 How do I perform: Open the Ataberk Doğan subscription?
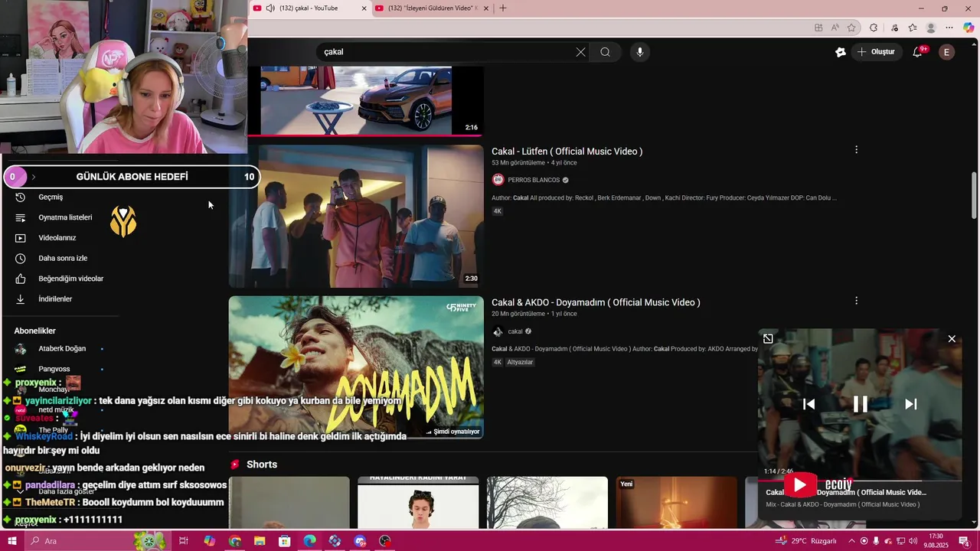[x=62, y=348]
